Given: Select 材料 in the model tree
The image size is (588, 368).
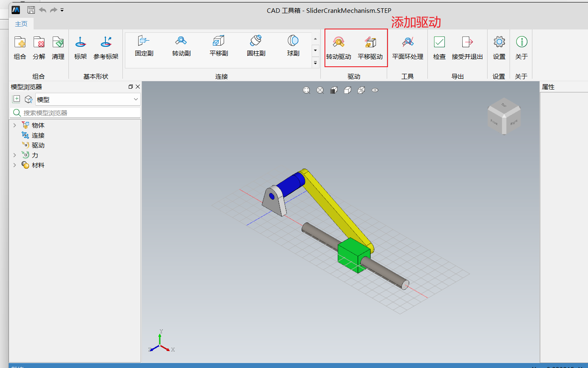Looking at the screenshot, I should [38, 165].
